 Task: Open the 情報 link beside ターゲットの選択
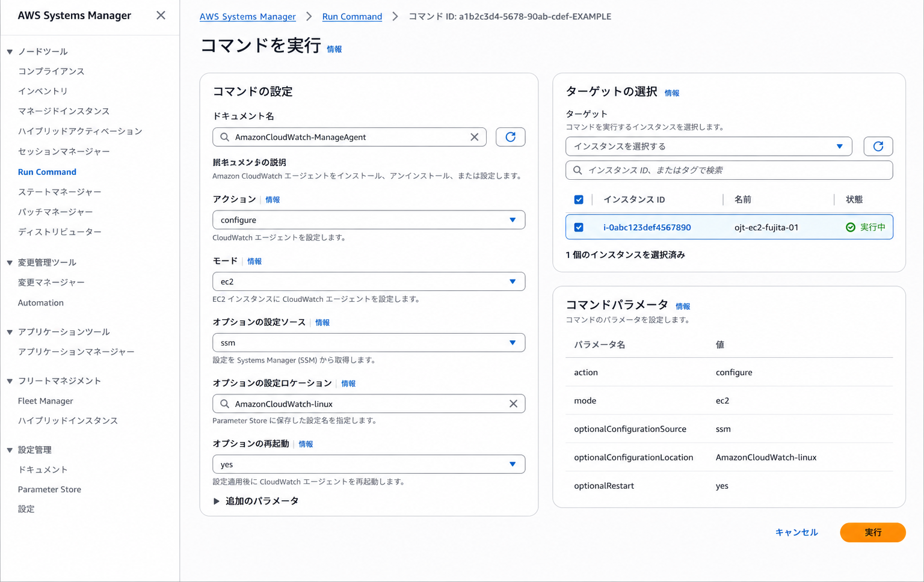(672, 93)
